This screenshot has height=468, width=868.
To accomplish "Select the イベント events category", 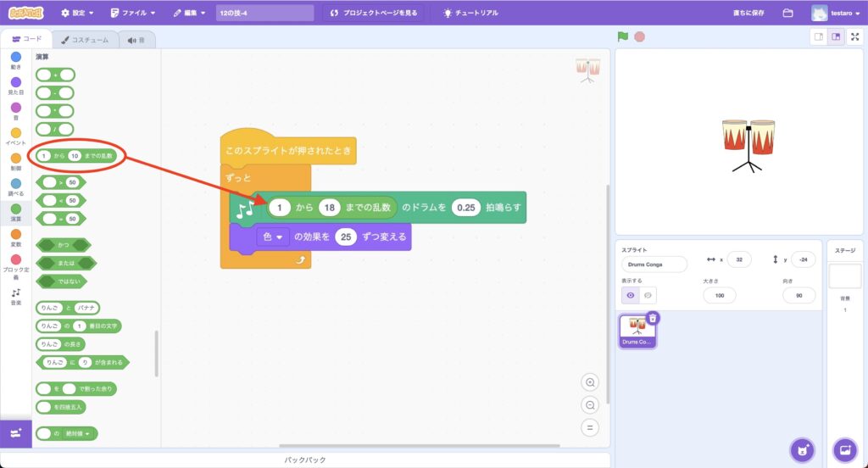I will [x=16, y=136].
